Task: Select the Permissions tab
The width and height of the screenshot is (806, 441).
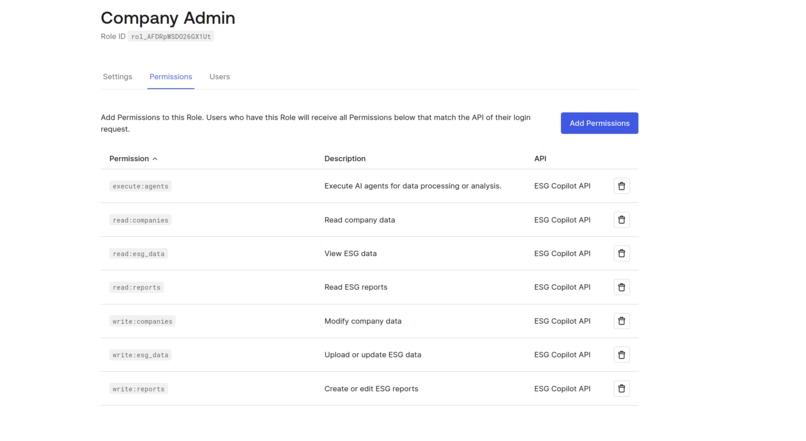Action: (x=171, y=77)
